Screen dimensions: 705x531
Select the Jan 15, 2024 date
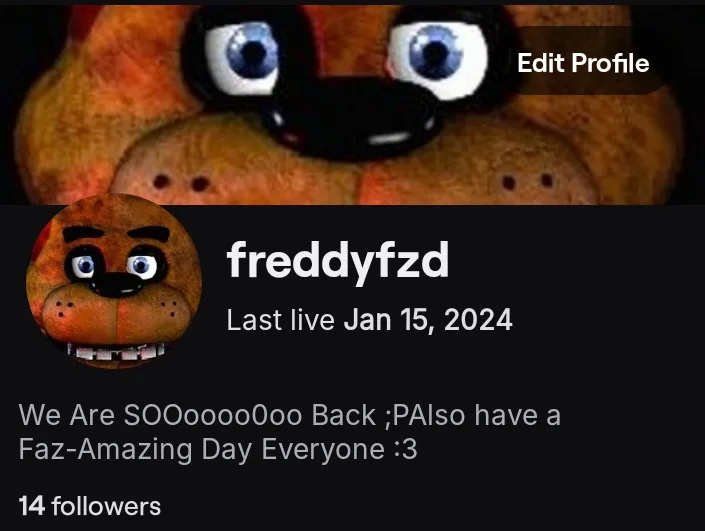click(x=428, y=320)
